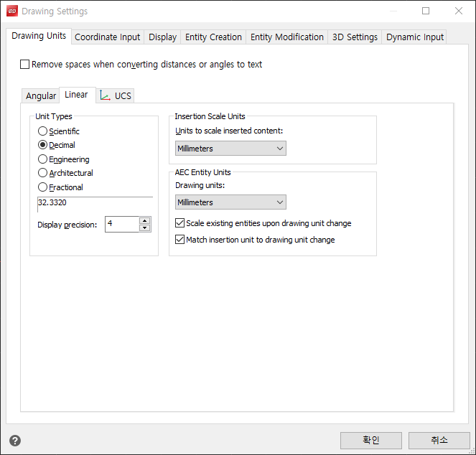Go to the Display tab

162,37
